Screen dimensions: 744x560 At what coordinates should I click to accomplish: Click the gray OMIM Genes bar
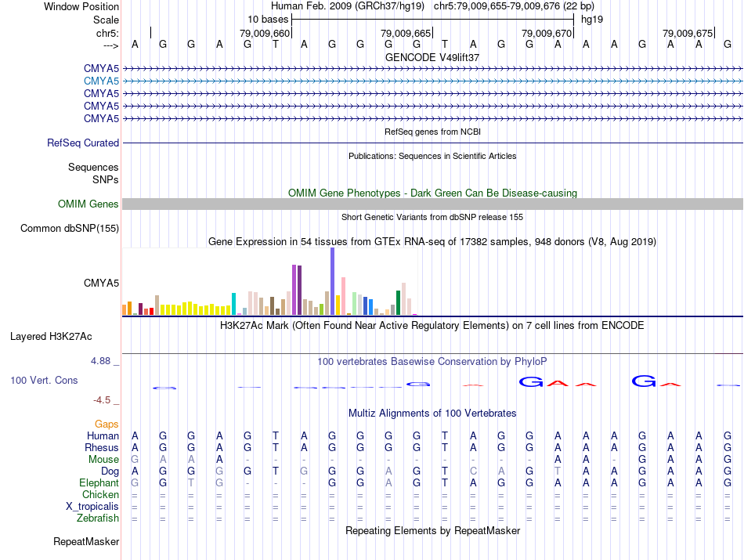(432, 204)
